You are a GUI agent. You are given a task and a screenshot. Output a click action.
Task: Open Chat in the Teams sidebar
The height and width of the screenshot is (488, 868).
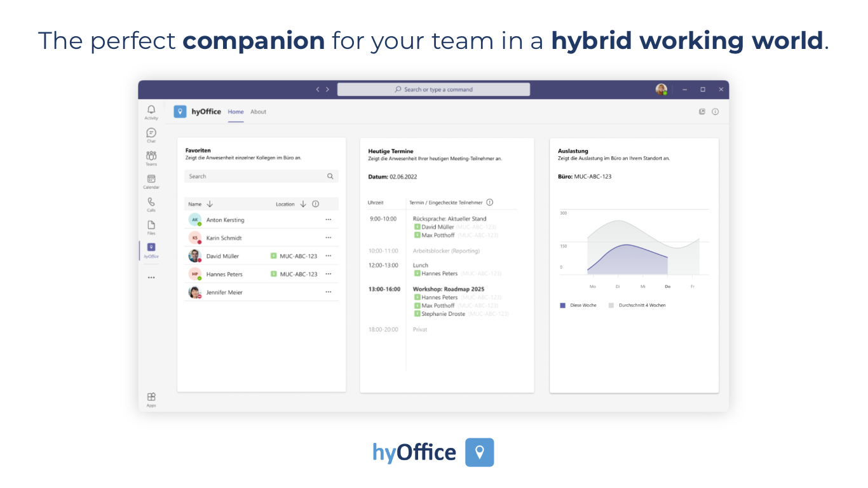[x=151, y=135]
